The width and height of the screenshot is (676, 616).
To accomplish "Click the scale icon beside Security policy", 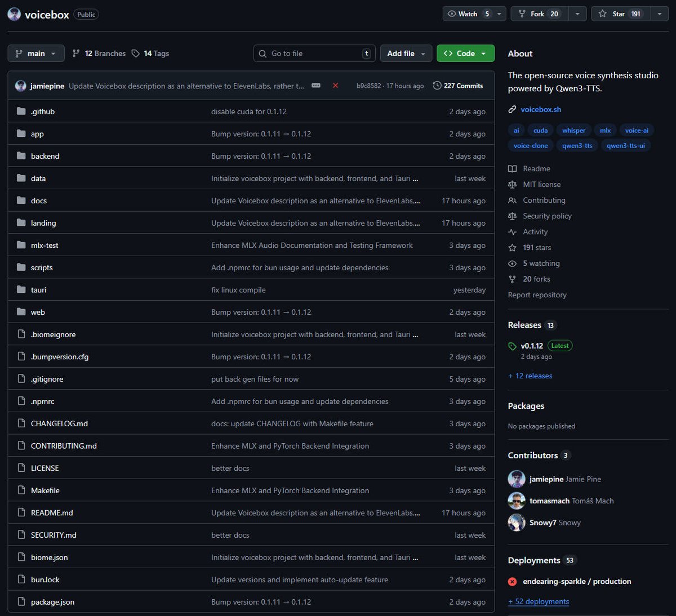I will tap(512, 216).
